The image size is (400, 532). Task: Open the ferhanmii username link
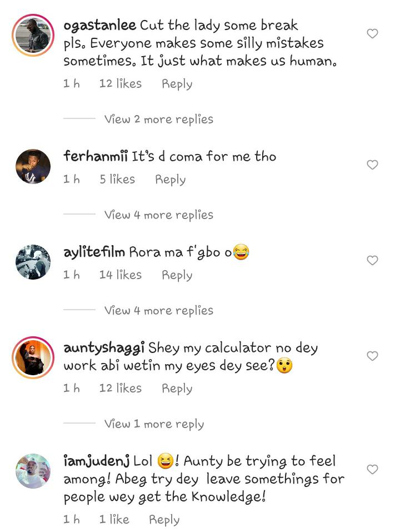96,156
